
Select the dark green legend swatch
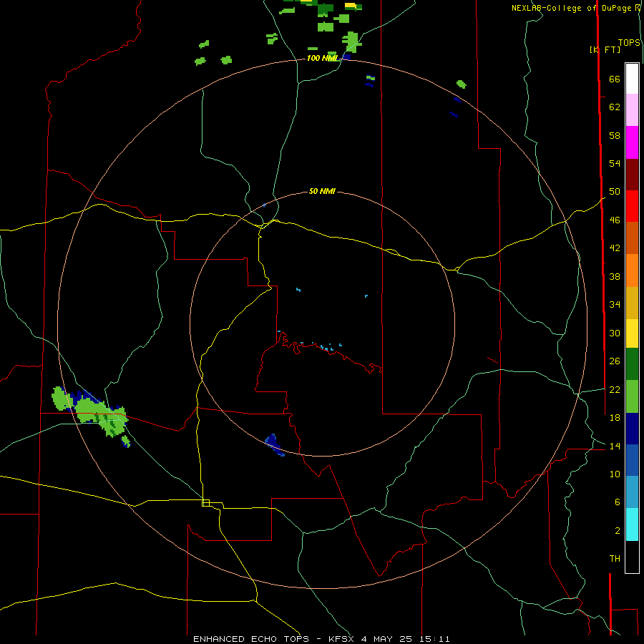click(x=632, y=364)
